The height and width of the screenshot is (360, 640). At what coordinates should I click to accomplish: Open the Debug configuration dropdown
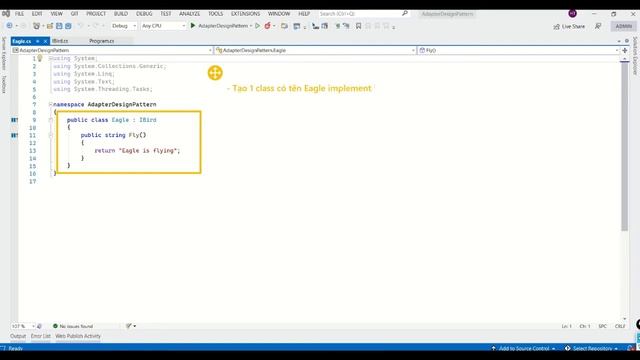pos(124,26)
